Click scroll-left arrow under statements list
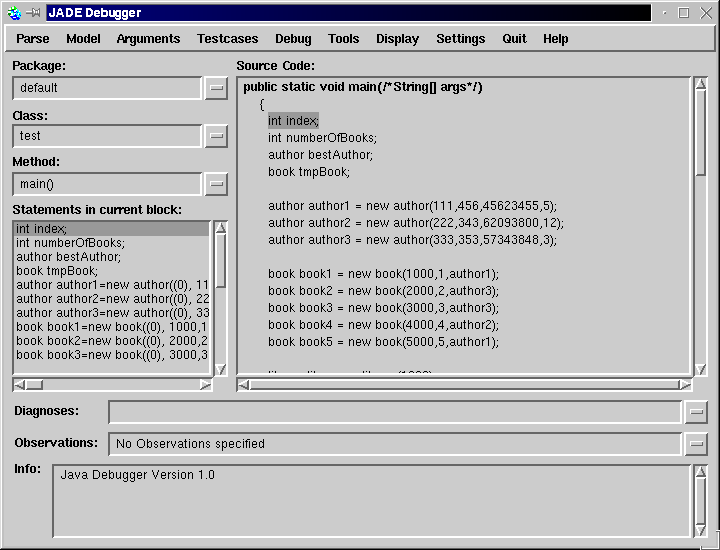Screen dimensions: 720x550 (x=19, y=385)
